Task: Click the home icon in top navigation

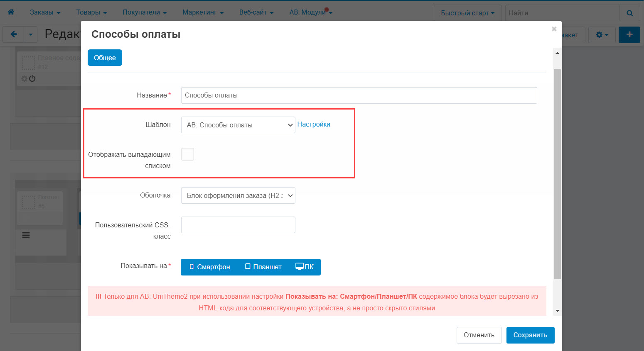Action: tap(11, 12)
